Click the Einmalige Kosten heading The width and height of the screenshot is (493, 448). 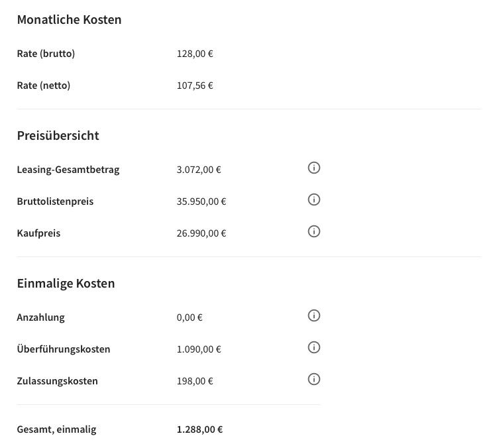click(x=66, y=284)
